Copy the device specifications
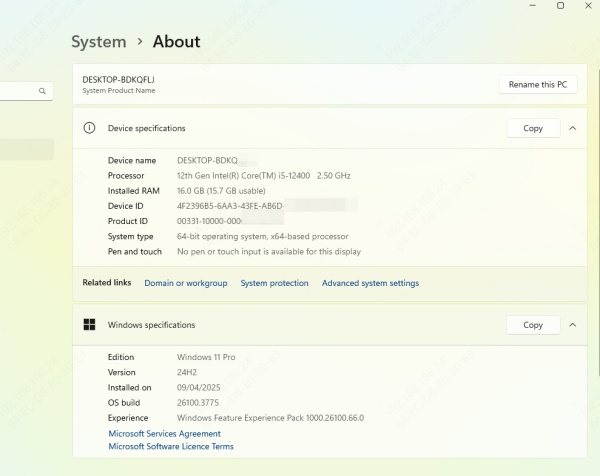Image resolution: width=600 pixels, height=476 pixels. click(533, 128)
